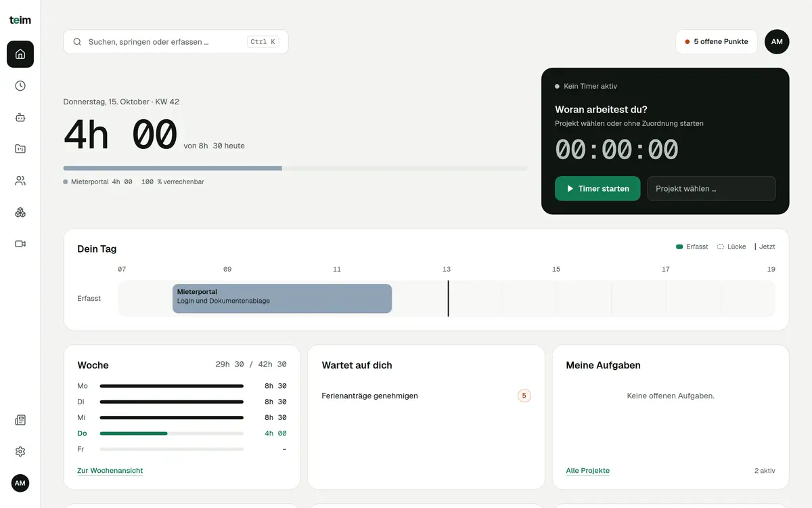Click the Lücke legend entry
Viewport: 812px width, 508px height.
click(x=731, y=247)
